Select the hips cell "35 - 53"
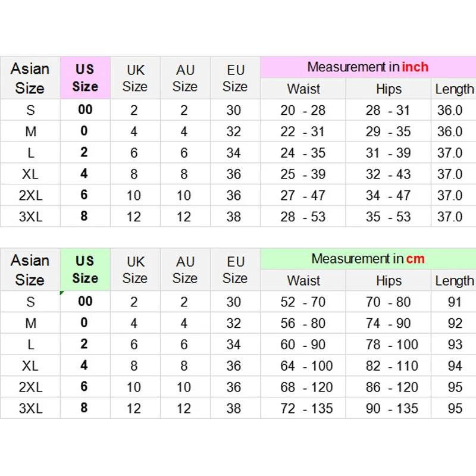476x476 pixels. (x=389, y=217)
